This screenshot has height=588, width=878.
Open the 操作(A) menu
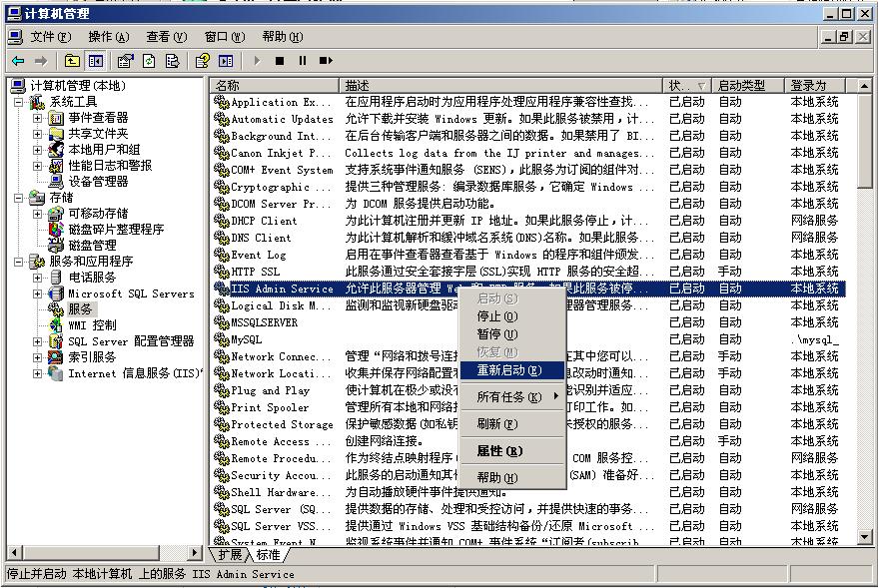109,37
